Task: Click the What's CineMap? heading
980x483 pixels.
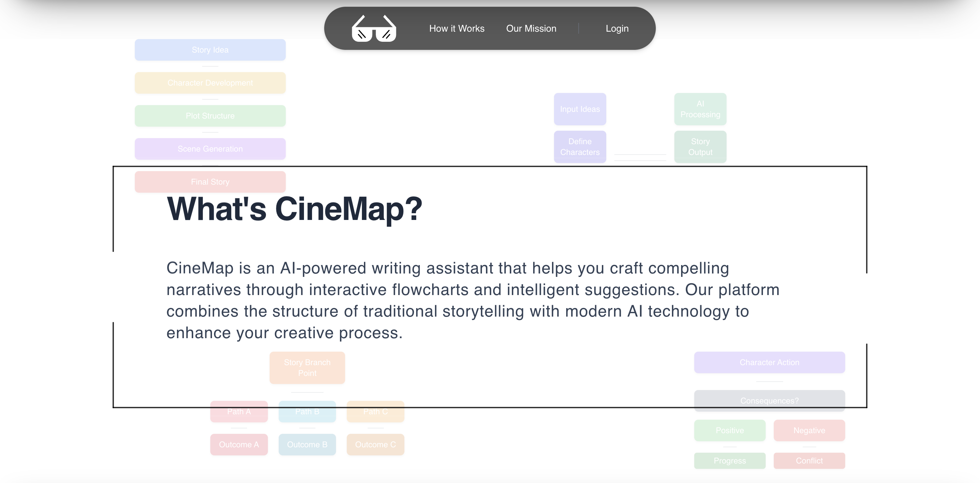Action: pos(294,209)
